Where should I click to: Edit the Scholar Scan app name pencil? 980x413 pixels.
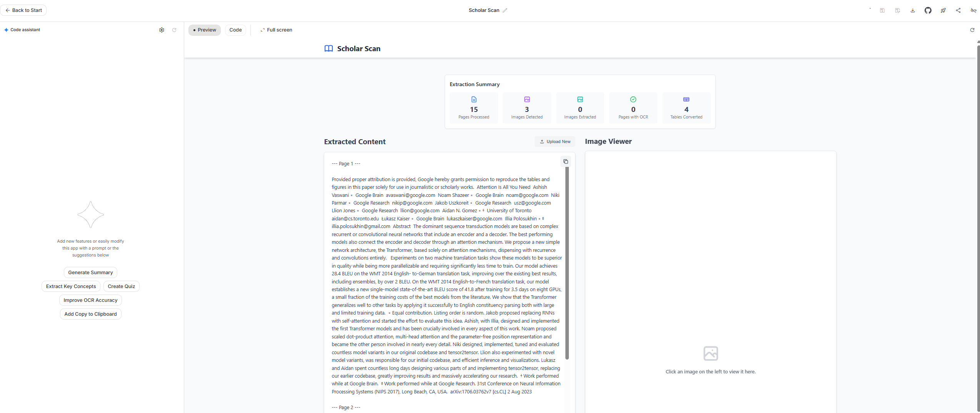click(x=505, y=10)
